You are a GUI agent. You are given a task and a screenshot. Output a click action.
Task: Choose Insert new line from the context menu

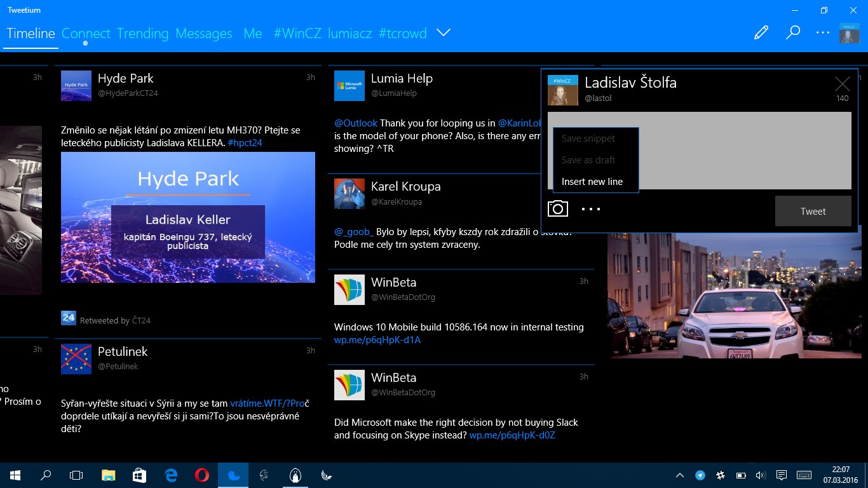[x=596, y=182]
